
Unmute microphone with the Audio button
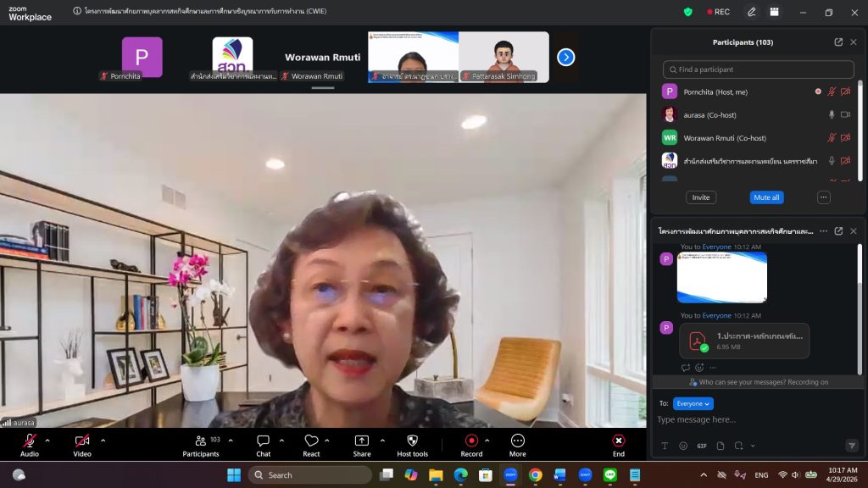pos(30,441)
